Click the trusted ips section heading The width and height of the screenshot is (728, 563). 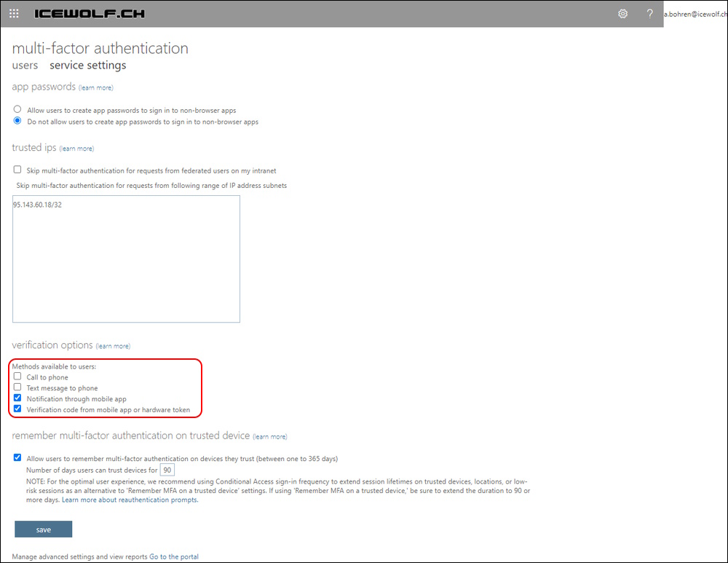tap(34, 147)
